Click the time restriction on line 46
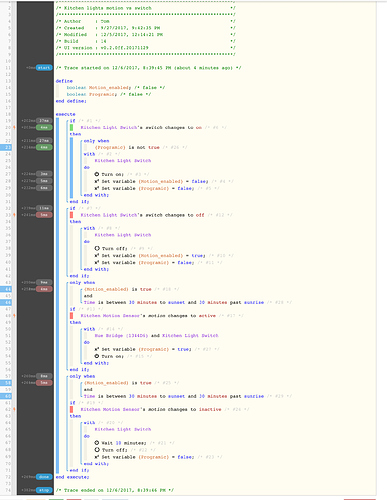This screenshot has height=500, width=387. click(x=174, y=302)
